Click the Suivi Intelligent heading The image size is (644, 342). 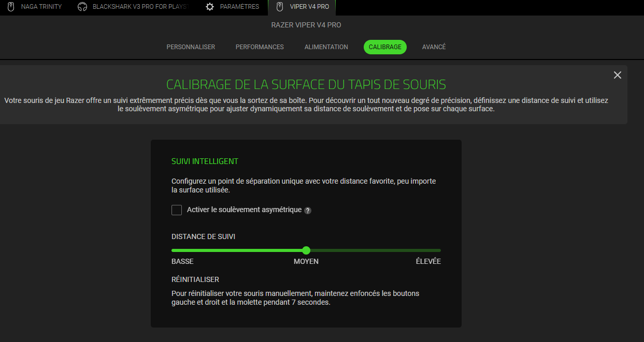pyautogui.click(x=205, y=161)
